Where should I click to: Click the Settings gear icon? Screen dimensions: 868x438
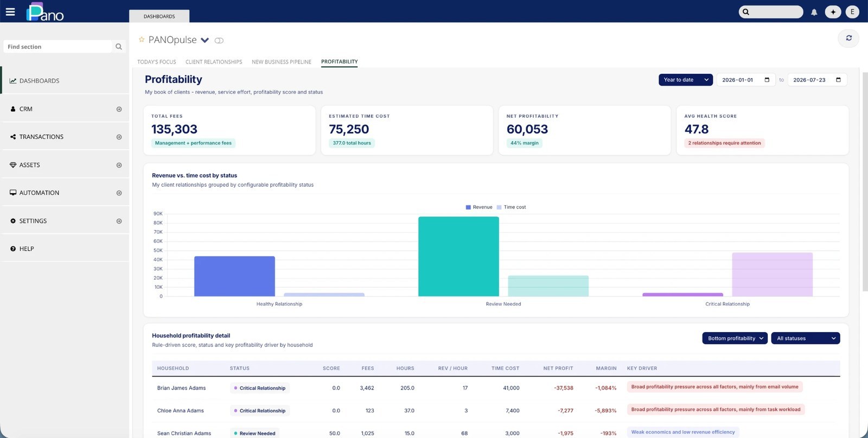pos(13,221)
